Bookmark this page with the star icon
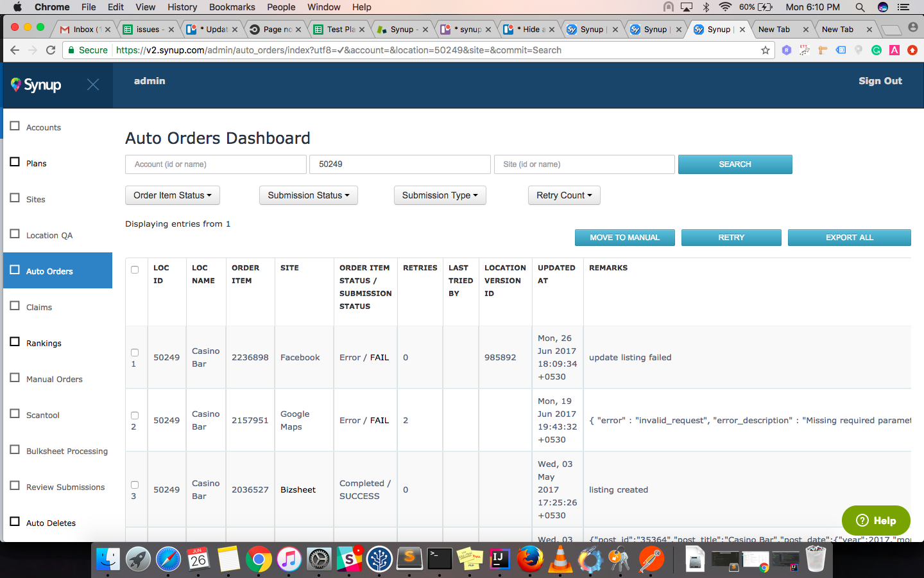 [x=765, y=50]
